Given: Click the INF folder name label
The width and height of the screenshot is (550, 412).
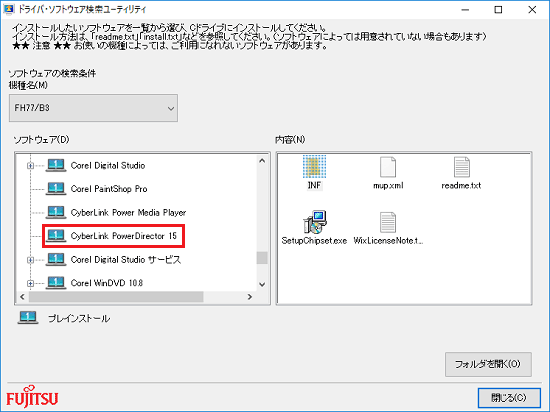Looking at the screenshot, I should point(314,185).
